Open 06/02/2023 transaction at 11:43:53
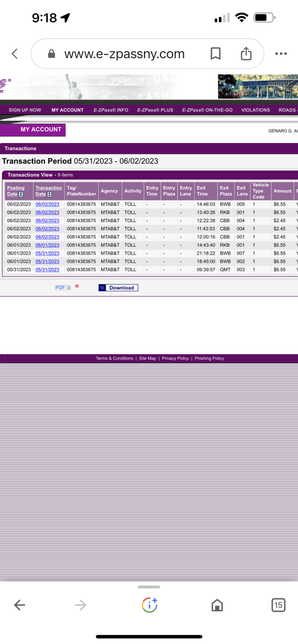The width and height of the screenshot is (298, 644). pyautogui.click(x=47, y=229)
